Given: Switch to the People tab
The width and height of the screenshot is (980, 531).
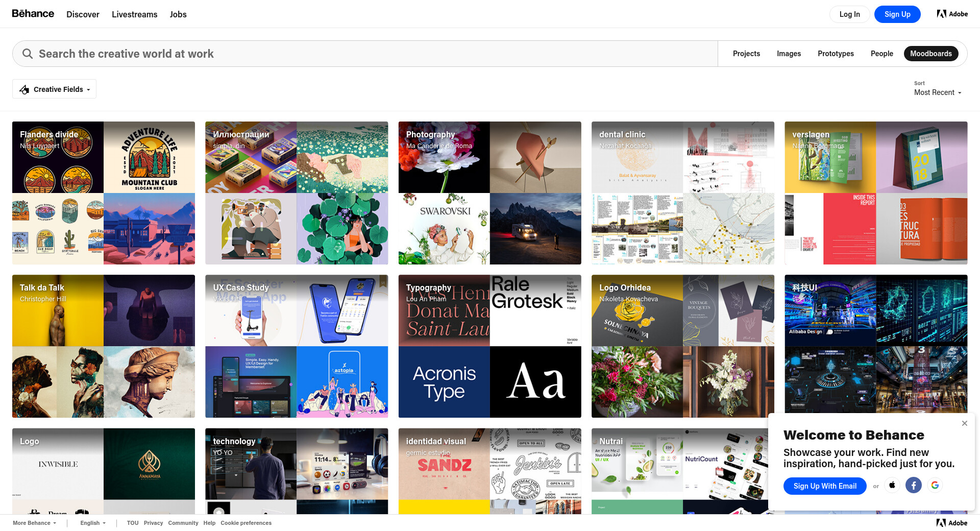Looking at the screenshot, I should [x=881, y=54].
